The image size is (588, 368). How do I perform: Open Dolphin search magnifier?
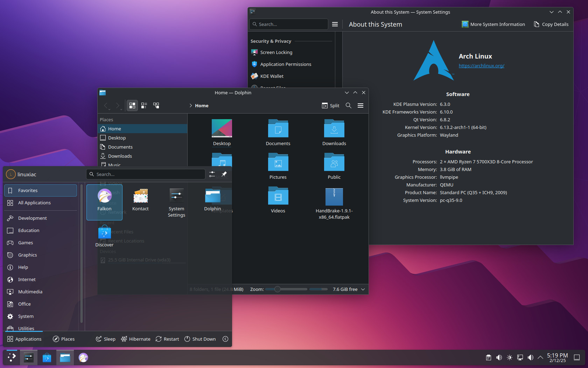click(349, 105)
